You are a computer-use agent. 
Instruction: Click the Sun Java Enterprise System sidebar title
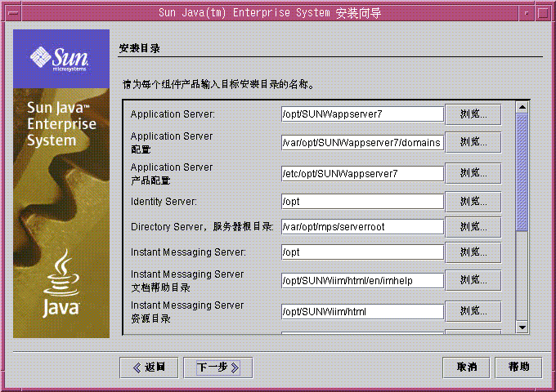(x=61, y=124)
